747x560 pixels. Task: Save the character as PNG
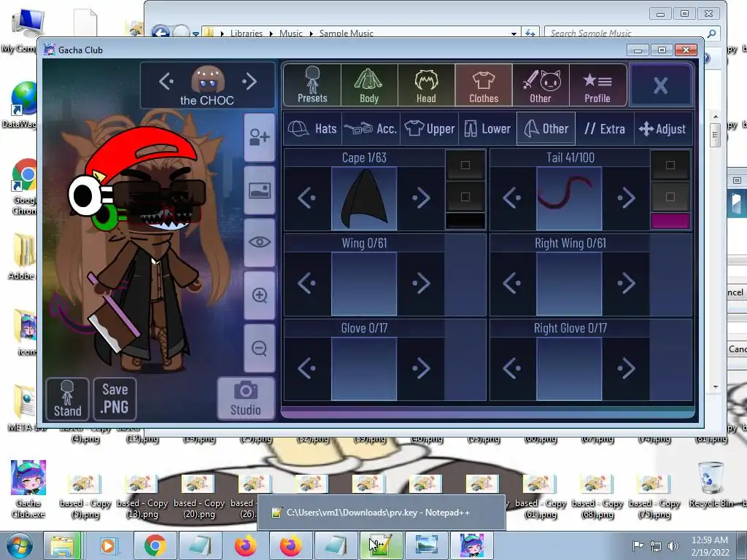tap(115, 399)
